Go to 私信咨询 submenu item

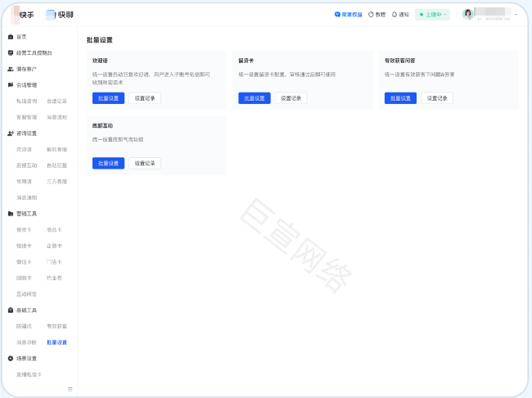tap(26, 101)
